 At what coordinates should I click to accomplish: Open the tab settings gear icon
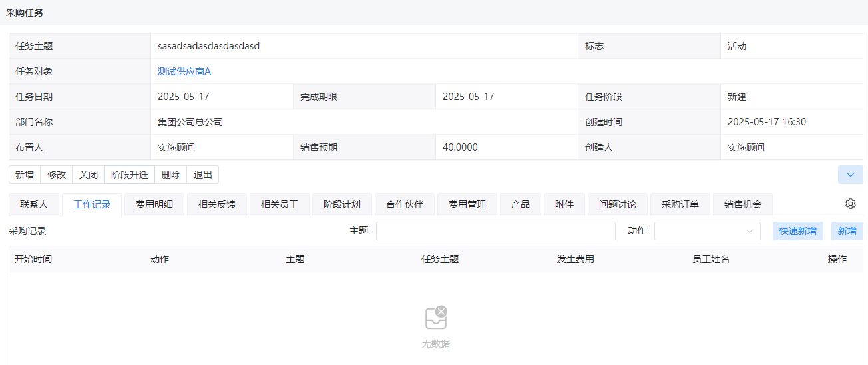coord(850,204)
